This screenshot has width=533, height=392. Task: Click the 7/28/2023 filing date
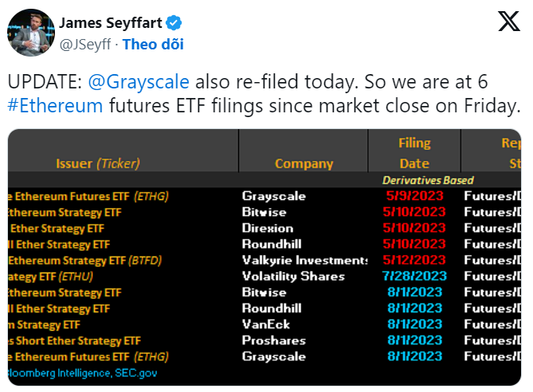pyautogui.click(x=414, y=276)
